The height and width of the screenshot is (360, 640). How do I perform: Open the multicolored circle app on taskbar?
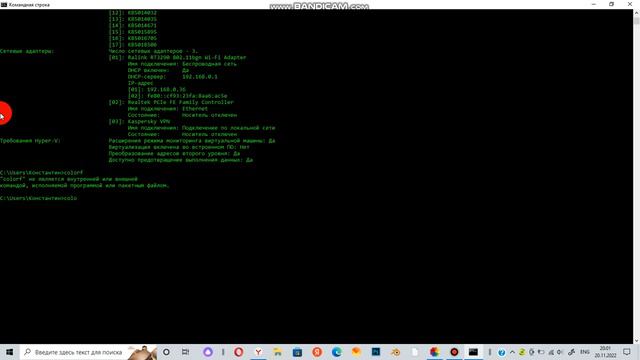coord(435,352)
